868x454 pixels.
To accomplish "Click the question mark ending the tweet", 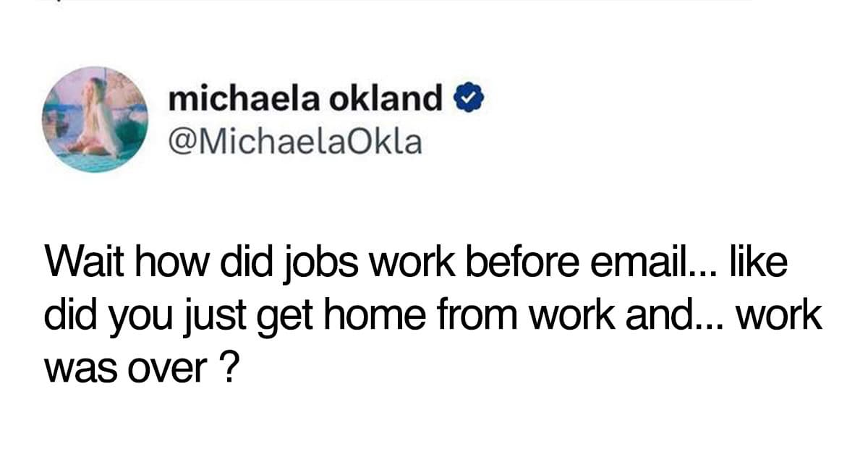I will pos(228,364).
